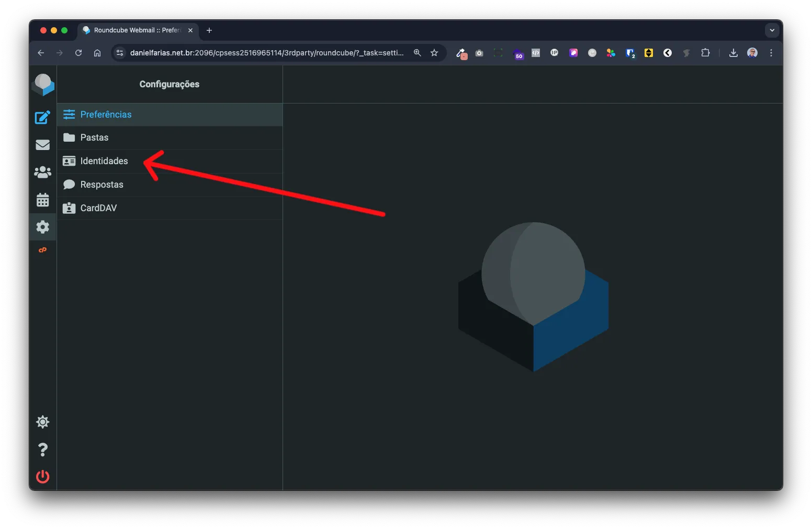Select Identidades in the settings menu
The image size is (812, 529).
coord(104,161)
